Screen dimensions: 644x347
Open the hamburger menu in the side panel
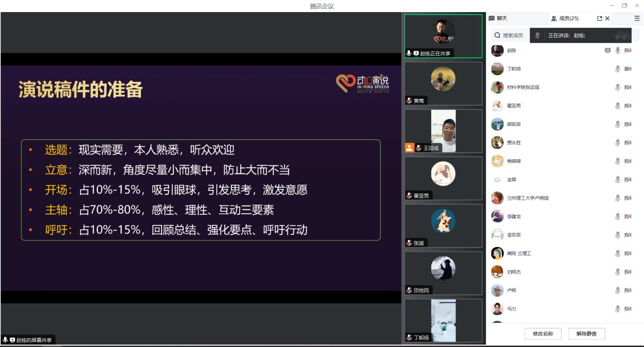(637, 19)
